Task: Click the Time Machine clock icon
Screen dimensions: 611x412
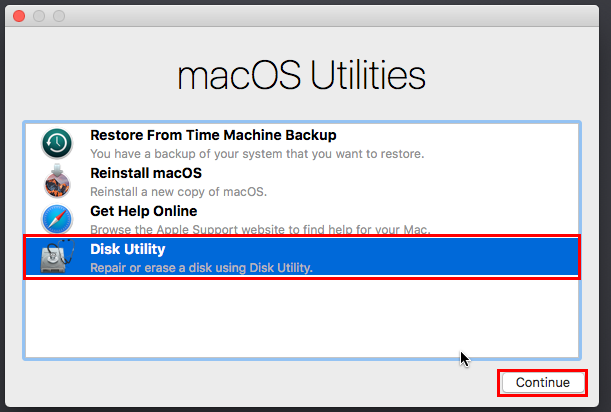Action: click(x=57, y=143)
